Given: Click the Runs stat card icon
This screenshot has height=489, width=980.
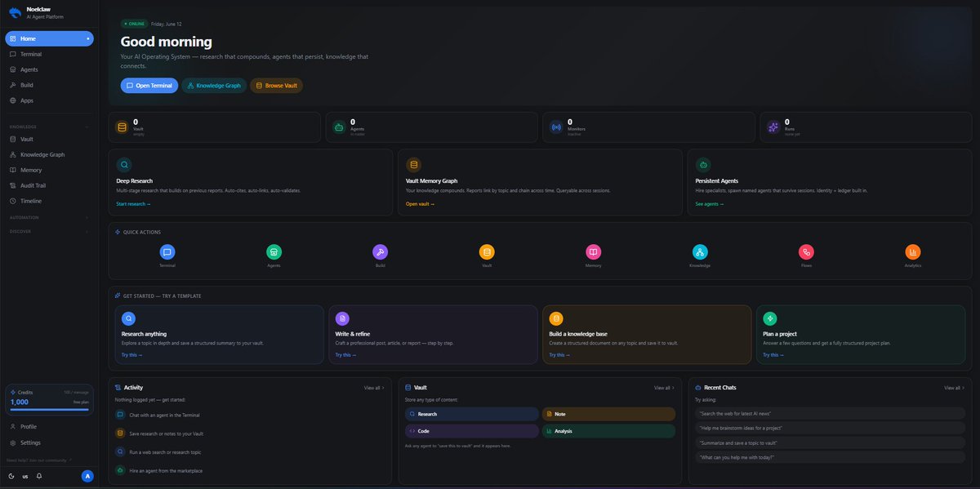Looking at the screenshot, I should tap(773, 127).
